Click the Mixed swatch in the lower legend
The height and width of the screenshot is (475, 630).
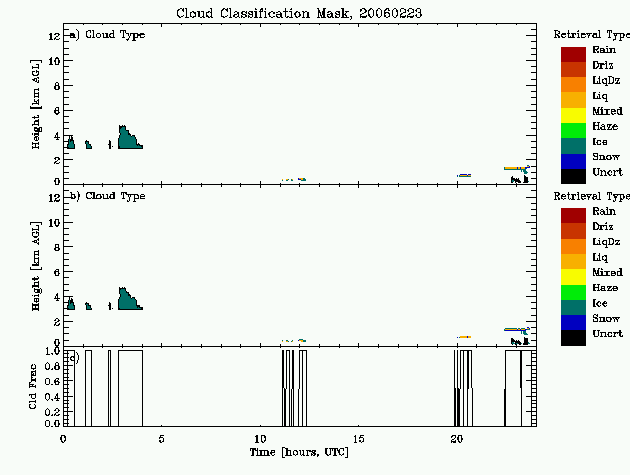coord(573,276)
